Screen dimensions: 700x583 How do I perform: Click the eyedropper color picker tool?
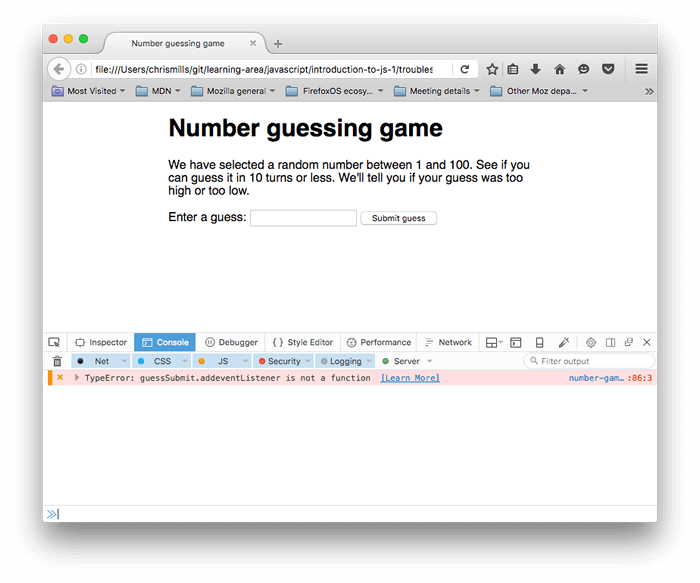pyautogui.click(x=563, y=342)
